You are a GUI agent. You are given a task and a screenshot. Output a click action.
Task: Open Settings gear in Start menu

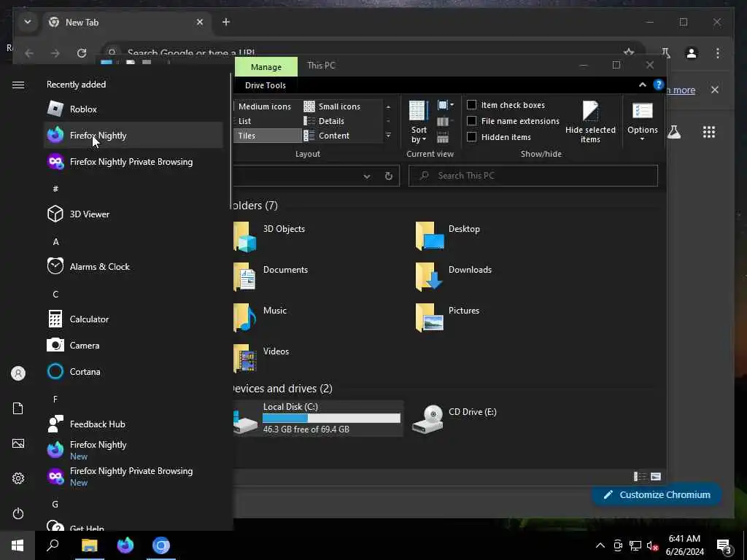pyautogui.click(x=18, y=478)
